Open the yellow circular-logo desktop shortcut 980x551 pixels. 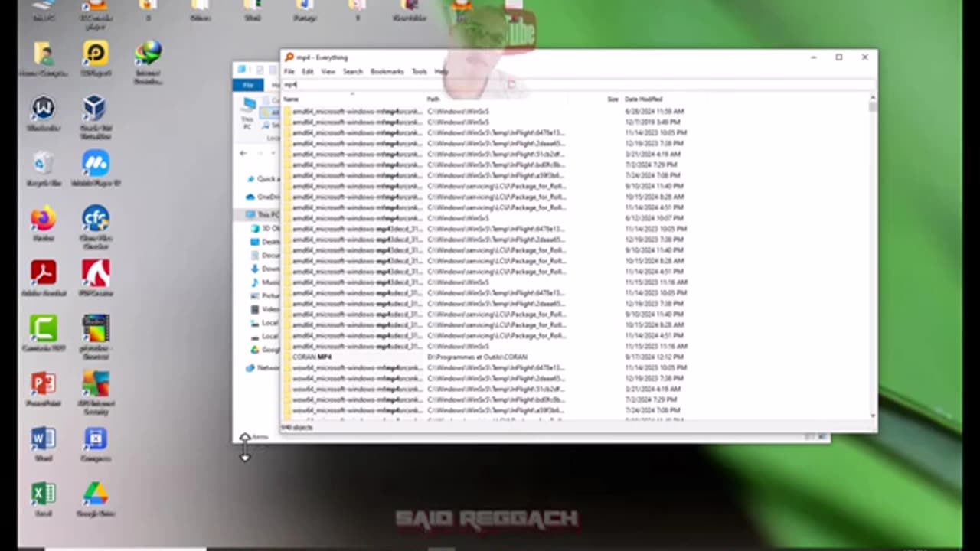click(96, 58)
